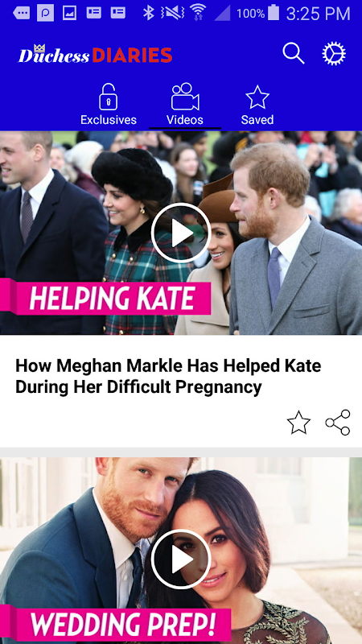Tap the Bluetooth status bar icon

(148, 13)
